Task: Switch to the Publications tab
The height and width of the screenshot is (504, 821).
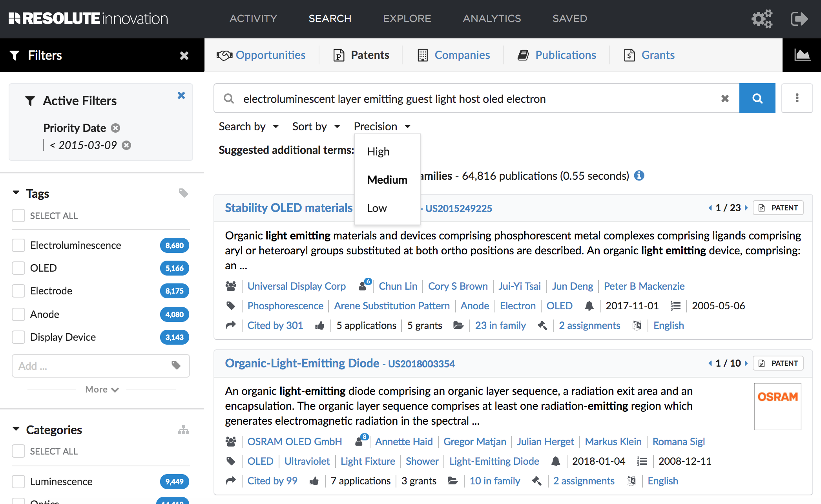Action: [x=556, y=55]
